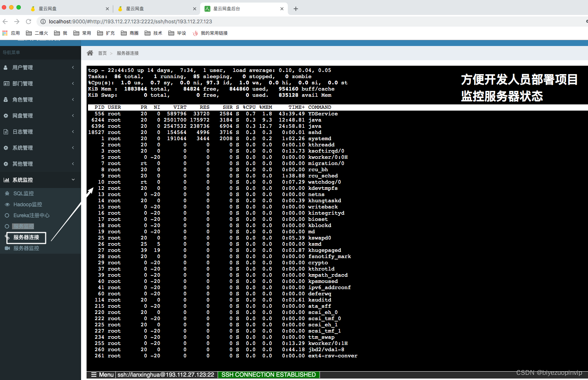Click the %CPU column header

249,107
